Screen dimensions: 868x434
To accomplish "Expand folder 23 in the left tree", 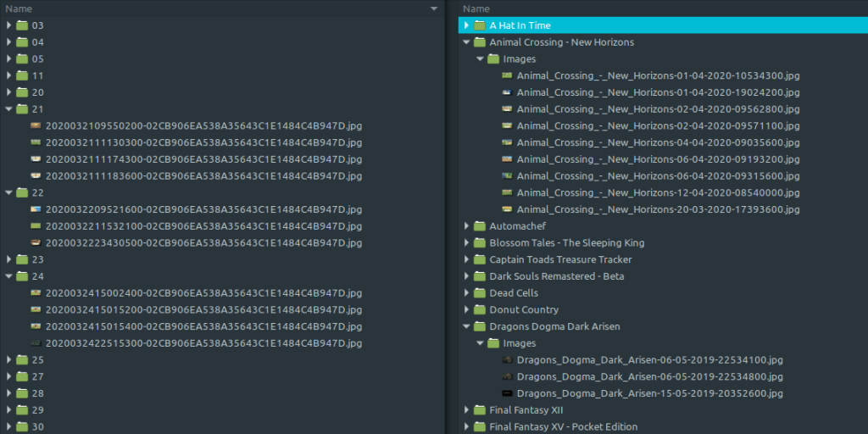I will 9,259.
